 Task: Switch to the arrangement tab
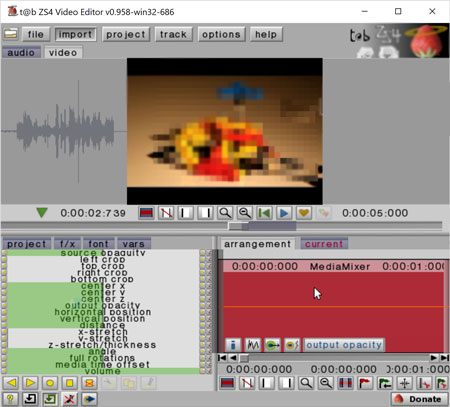pyautogui.click(x=257, y=244)
